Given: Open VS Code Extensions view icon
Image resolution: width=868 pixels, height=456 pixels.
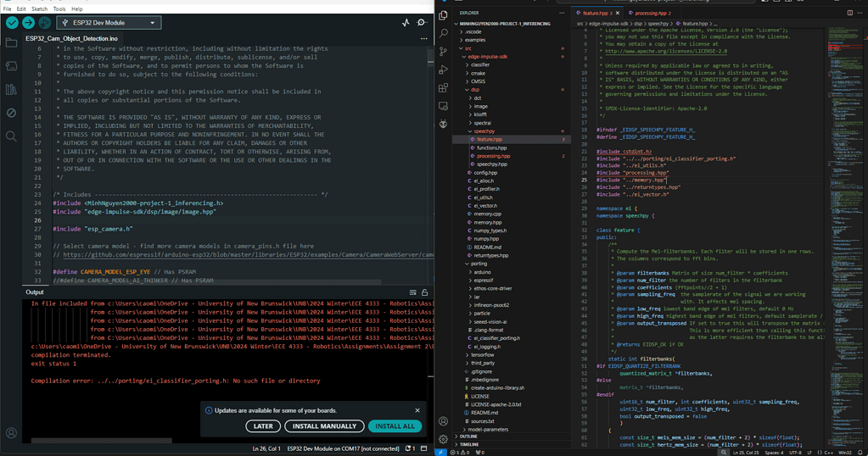Looking at the screenshot, I should point(443,88).
